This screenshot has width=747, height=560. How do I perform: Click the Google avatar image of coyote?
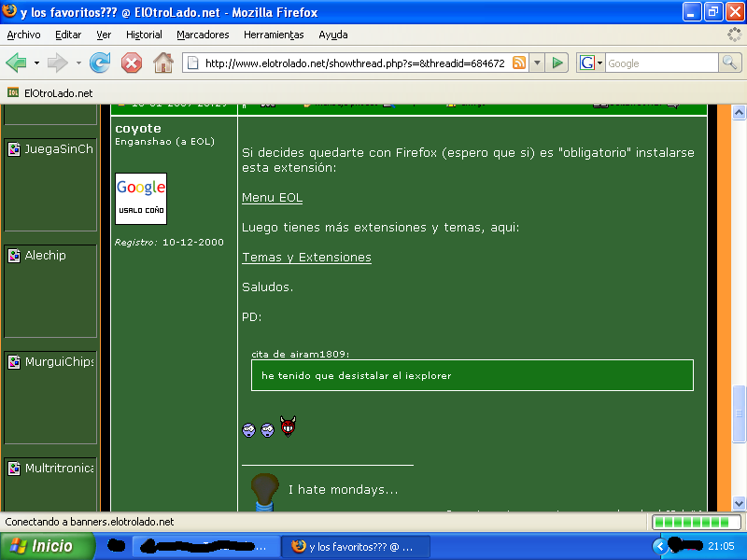pos(141,199)
